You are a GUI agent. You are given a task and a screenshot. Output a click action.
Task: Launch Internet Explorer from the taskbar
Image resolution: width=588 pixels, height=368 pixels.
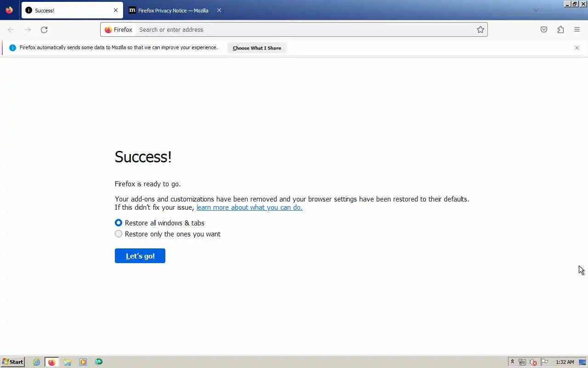tap(36, 362)
